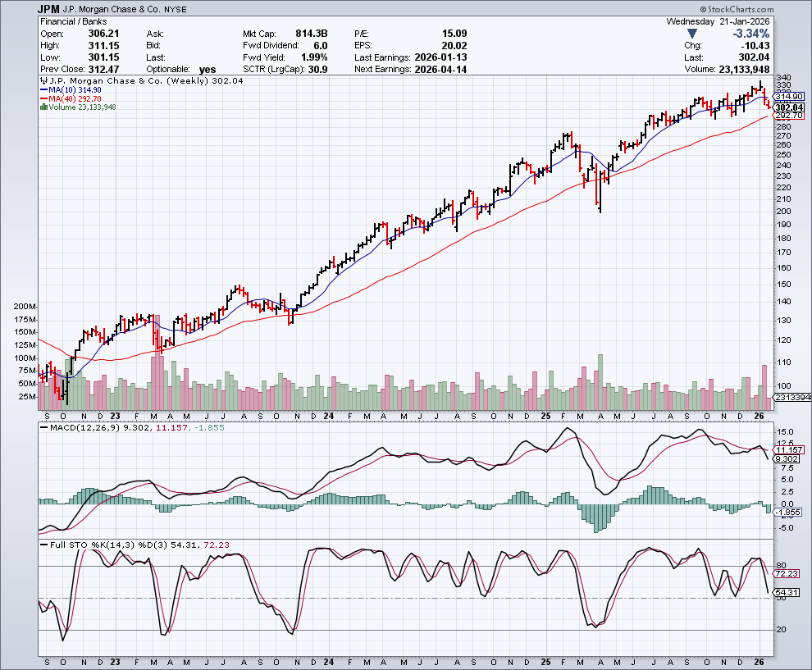The width and height of the screenshot is (812, 670).
Task: Click the 292.70 price tag on the right axis
Action: tap(789, 116)
